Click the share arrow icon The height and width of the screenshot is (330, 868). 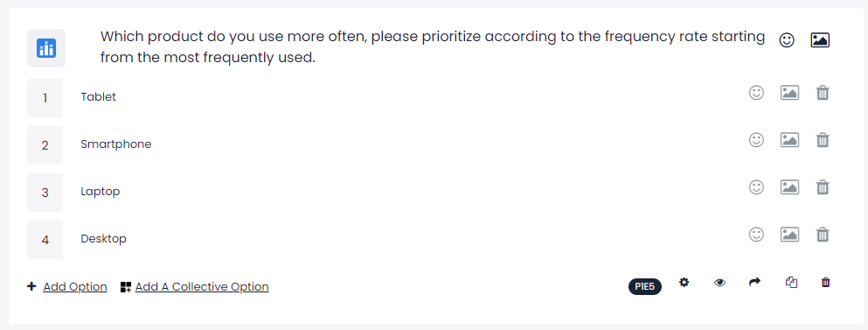tap(754, 283)
